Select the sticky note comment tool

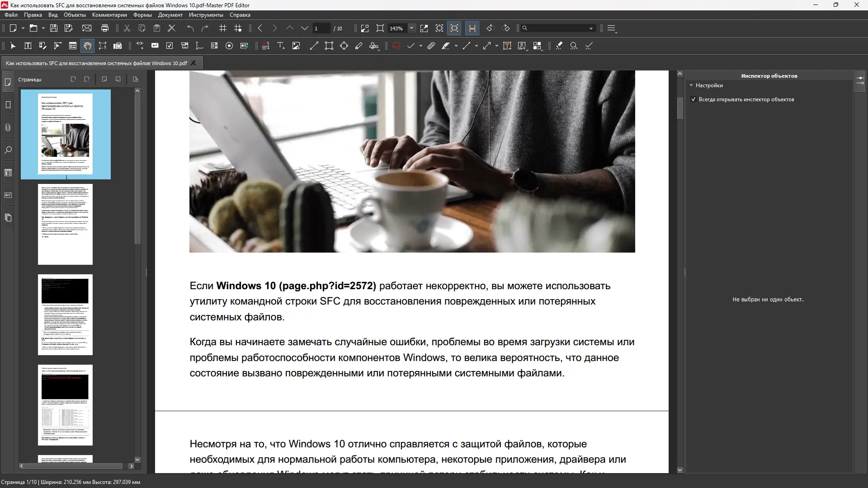[x=396, y=46]
